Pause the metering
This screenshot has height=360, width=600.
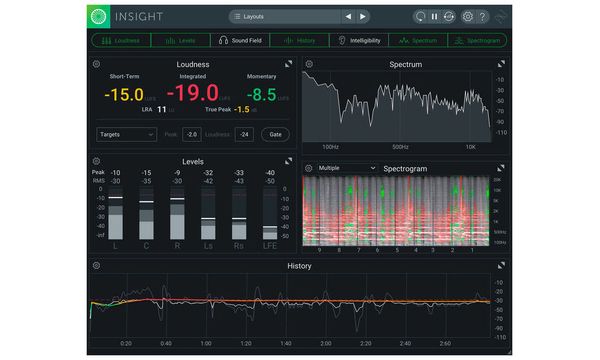click(x=434, y=16)
